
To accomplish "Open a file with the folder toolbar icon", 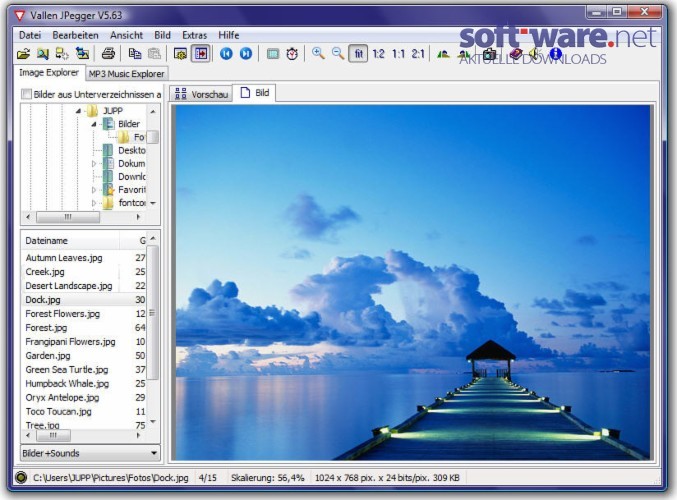I will tap(23, 54).
